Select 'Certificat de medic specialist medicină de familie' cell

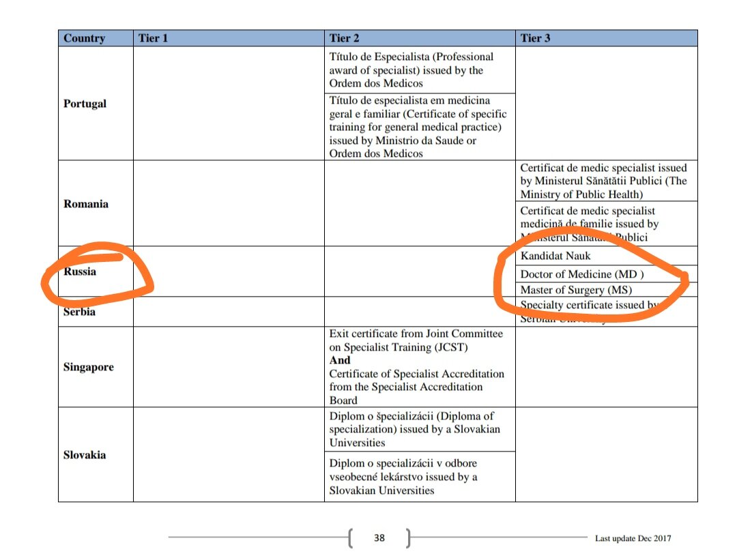point(607,224)
